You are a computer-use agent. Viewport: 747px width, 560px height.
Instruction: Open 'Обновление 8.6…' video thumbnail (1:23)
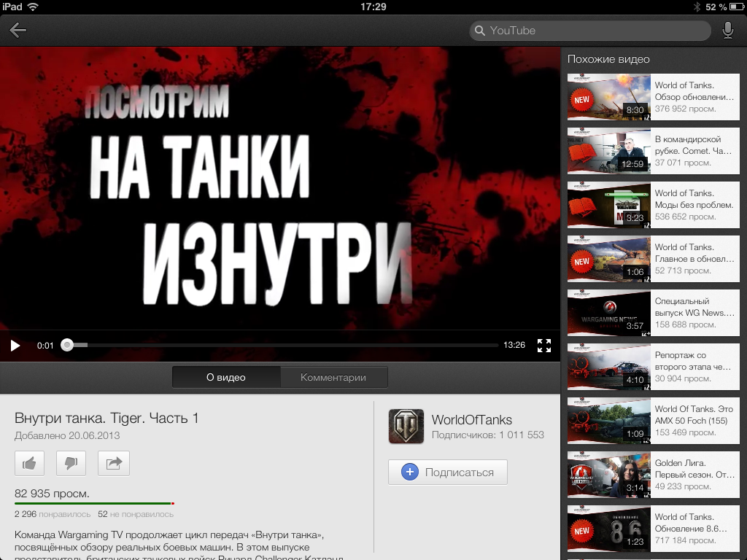[609, 529]
